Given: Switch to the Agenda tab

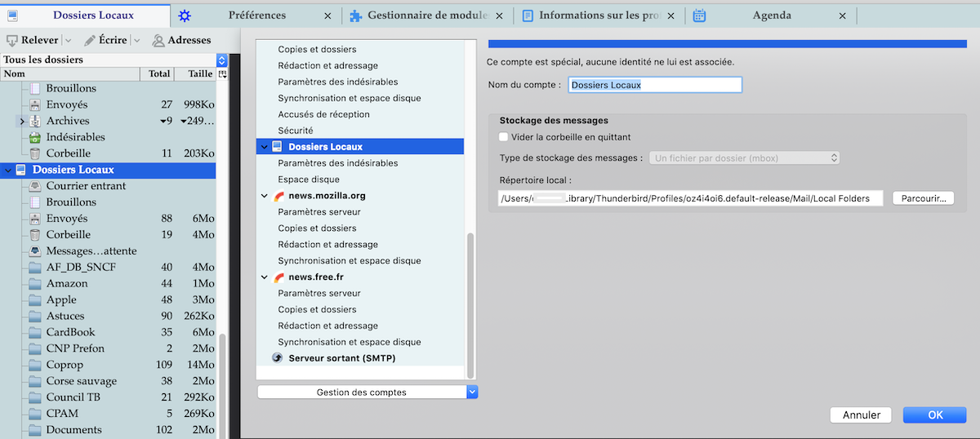Looking at the screenshot, I should point(771,16).
